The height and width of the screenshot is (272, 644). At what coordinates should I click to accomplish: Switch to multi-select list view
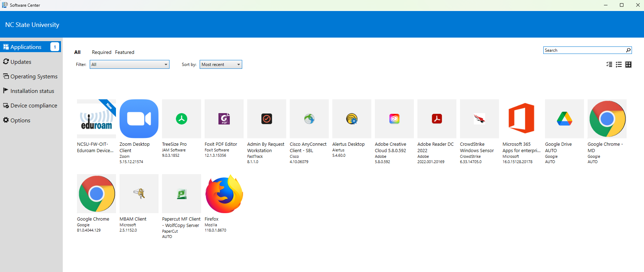[x=609, y=65]
